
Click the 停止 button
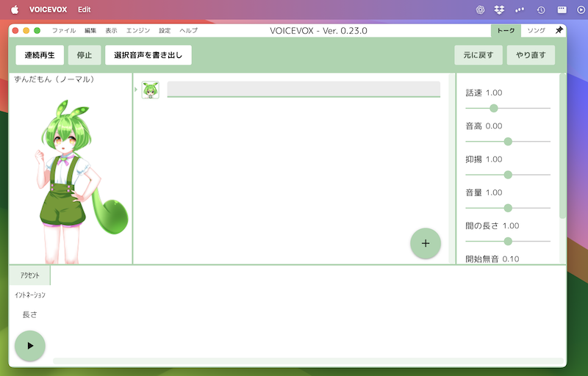[85, 55]
